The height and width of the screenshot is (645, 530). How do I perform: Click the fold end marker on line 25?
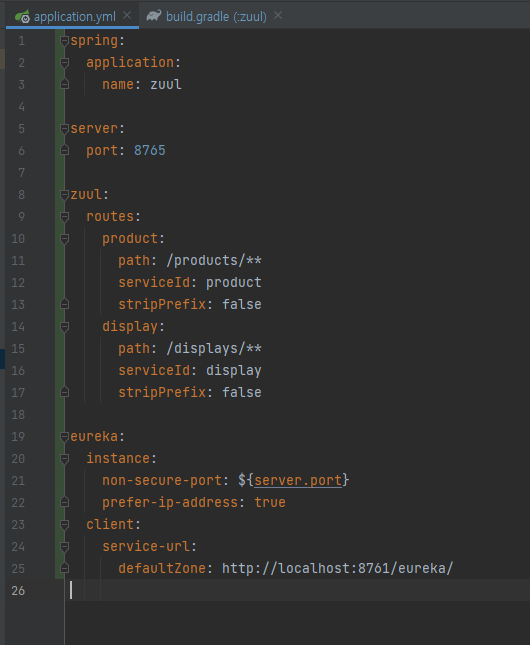click(64, 568)
